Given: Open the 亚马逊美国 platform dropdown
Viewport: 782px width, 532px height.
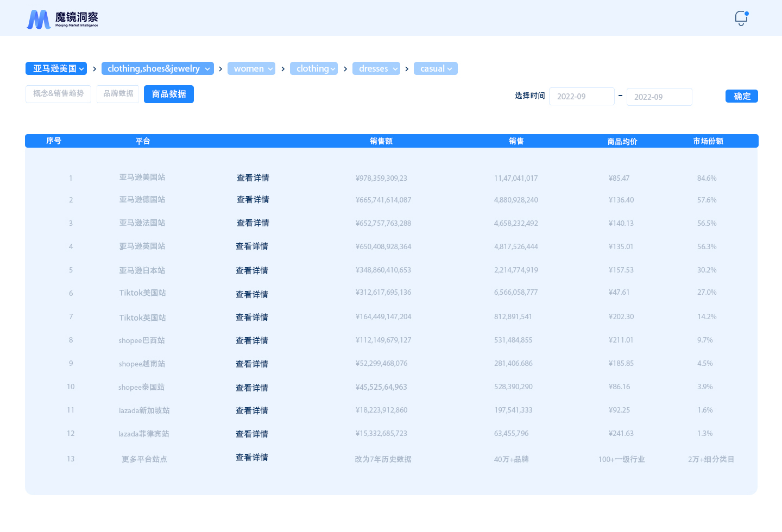Looking at the screenshot, I should pos(56,68).
